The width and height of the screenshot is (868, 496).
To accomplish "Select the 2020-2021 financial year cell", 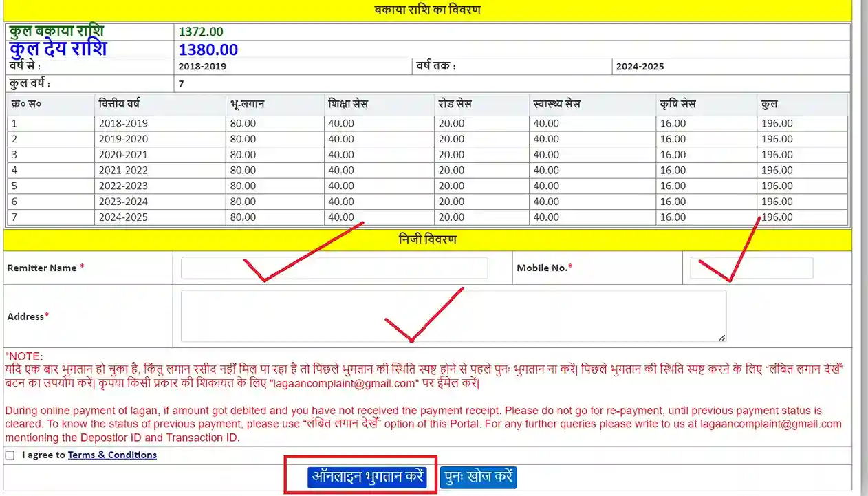I will 123,155.
